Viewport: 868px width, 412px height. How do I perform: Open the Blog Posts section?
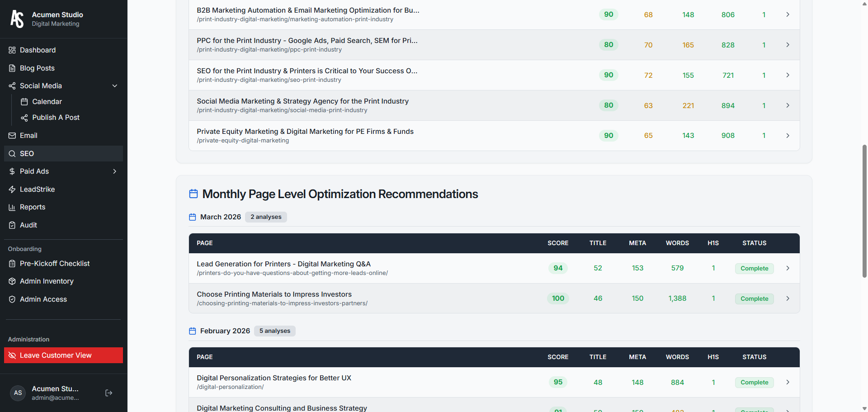coord(63,68)
